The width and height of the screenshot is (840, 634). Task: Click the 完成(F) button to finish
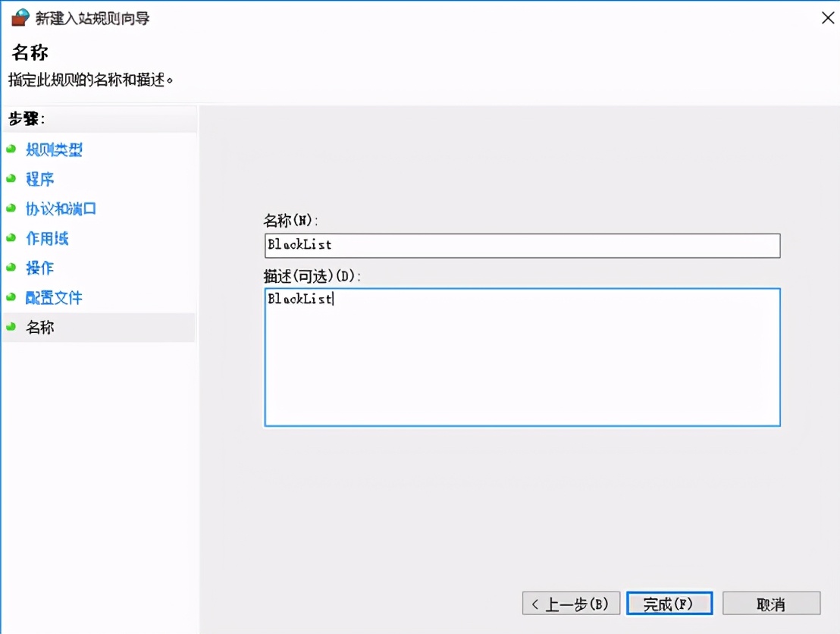[669, 603]
